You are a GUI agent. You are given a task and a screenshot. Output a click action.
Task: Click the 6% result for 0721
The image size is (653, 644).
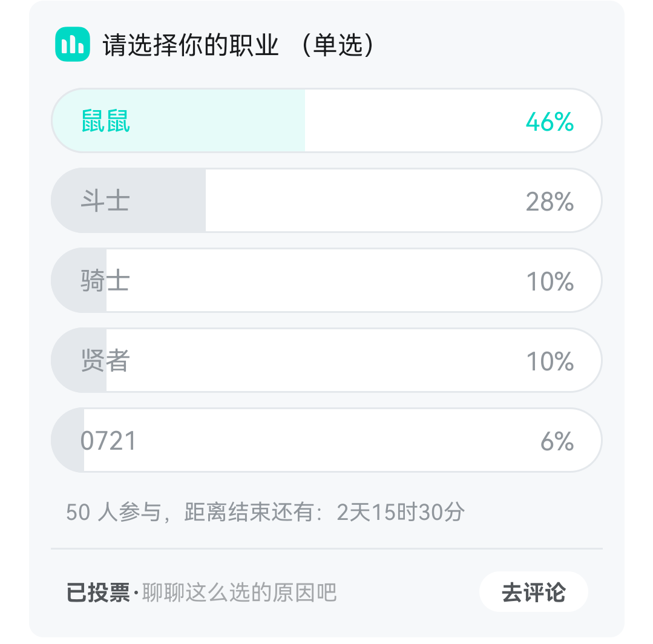(557, 442)
